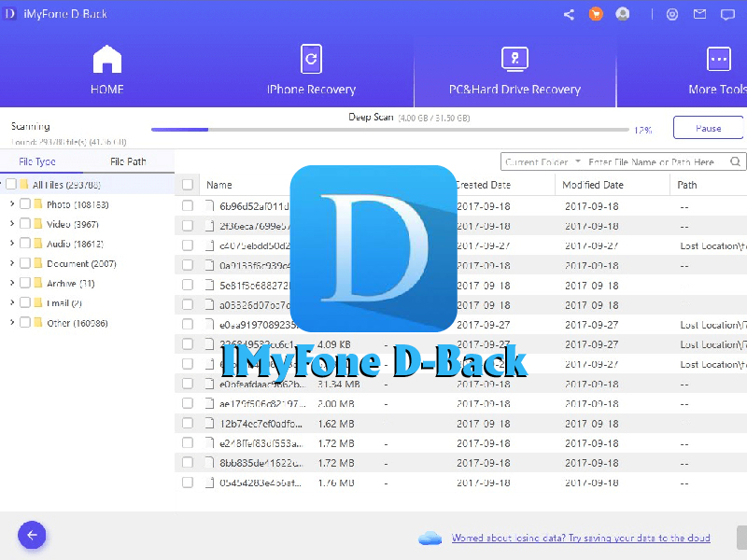Click file icon of 8bb835de41622c row

click(209, 463)
